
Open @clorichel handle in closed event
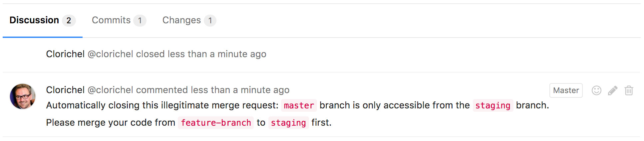pyautogui.click(x=110, y=54)
